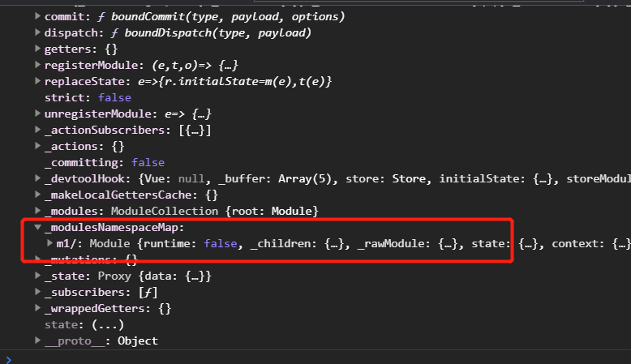
Task: Click runtime: false in m1/ Module preview
Action: 191,244
